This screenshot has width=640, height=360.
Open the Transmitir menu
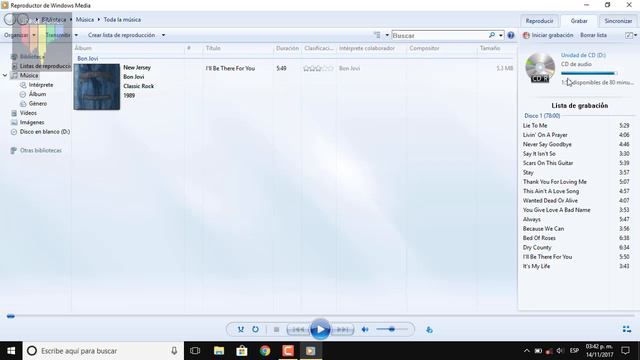[x=61, y=36]
